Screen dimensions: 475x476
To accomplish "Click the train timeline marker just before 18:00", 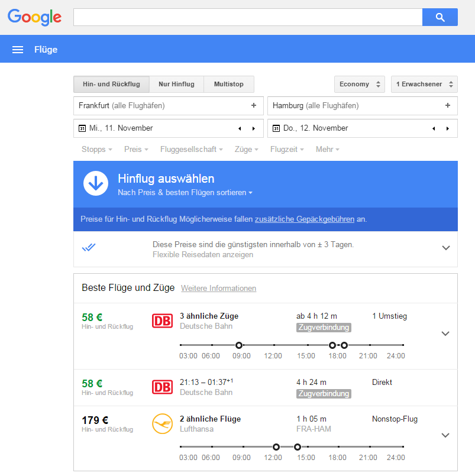I will point(332,345).
